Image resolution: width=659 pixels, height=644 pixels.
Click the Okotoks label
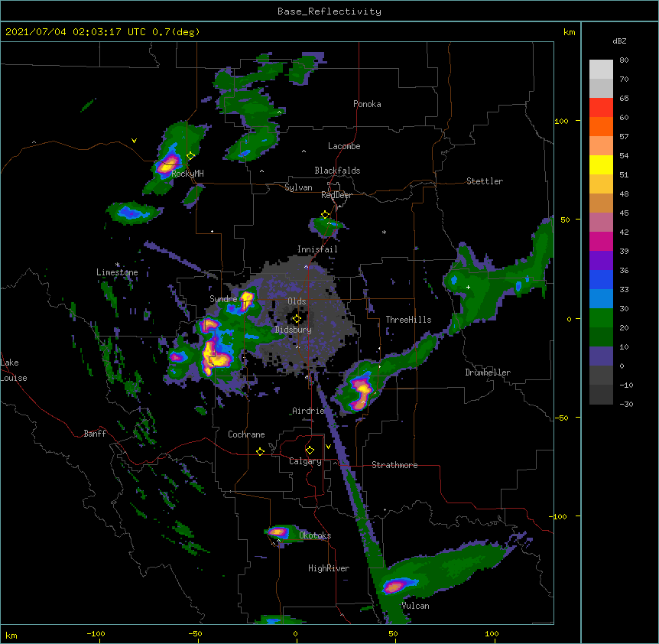click(315, 535)
